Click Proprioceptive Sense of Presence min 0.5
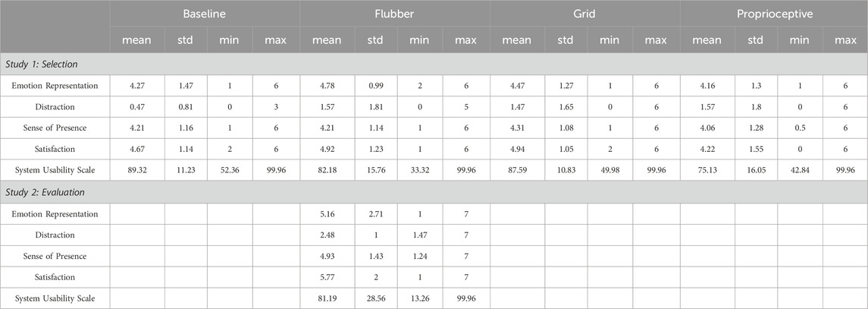Viewport: 868px width, 309px height. click(x=801, y=128)
